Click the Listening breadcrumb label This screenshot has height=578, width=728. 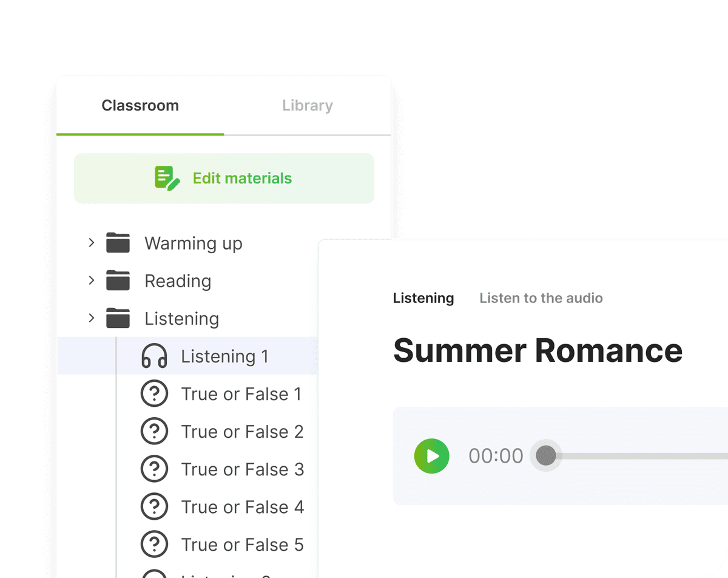click(x=423, y=298)
